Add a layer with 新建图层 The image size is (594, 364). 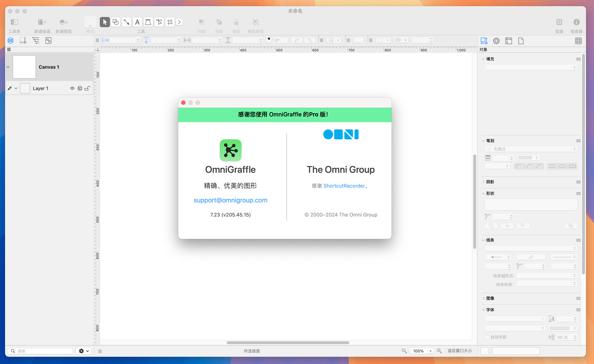click(64, 22)
